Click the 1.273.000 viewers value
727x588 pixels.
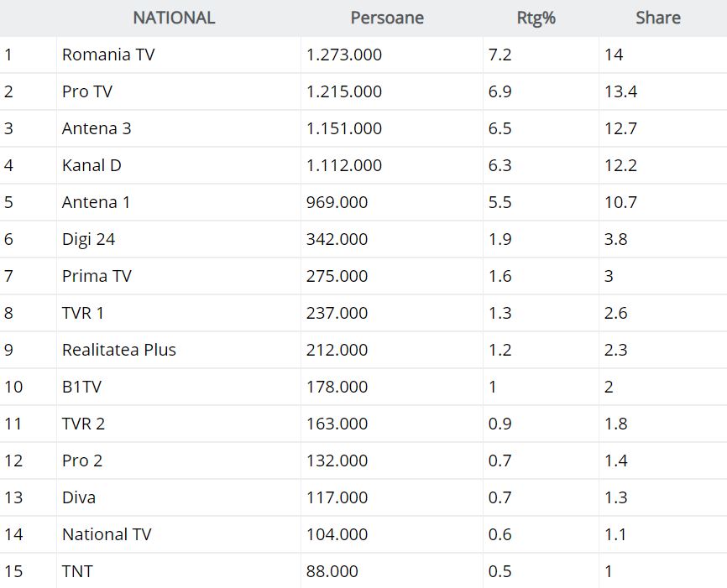pos(344,55)
